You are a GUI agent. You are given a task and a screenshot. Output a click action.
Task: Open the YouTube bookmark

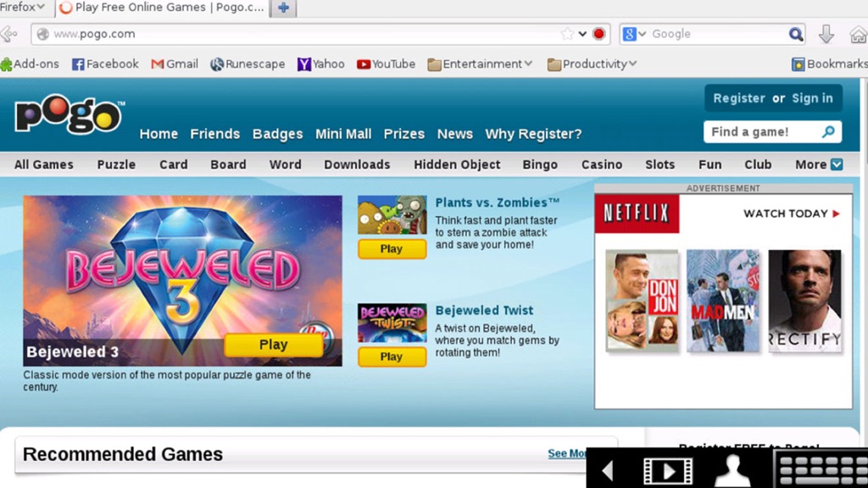point(386,64)
